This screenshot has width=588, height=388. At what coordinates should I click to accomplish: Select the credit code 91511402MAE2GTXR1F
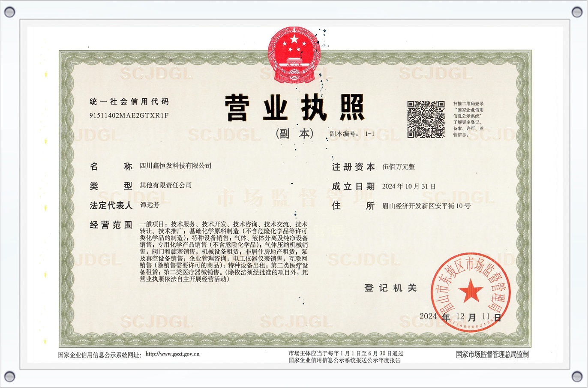point(129,115)
